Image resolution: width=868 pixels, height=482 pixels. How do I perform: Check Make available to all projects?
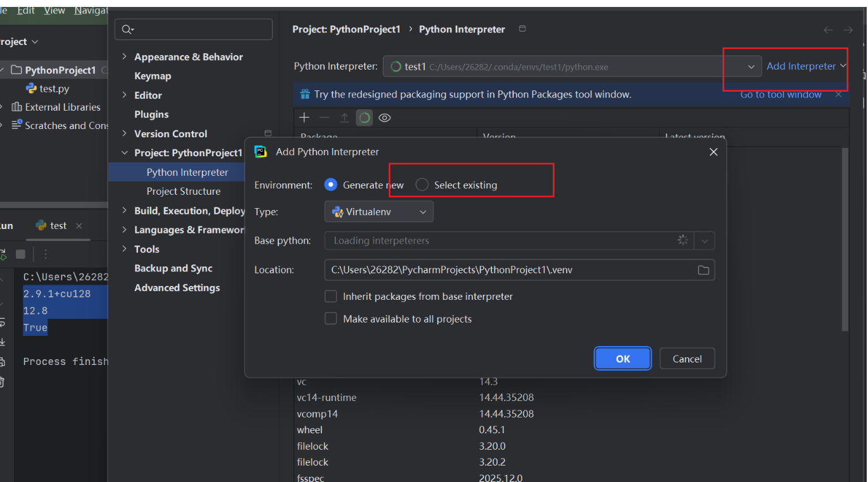(x=330, y=319)
